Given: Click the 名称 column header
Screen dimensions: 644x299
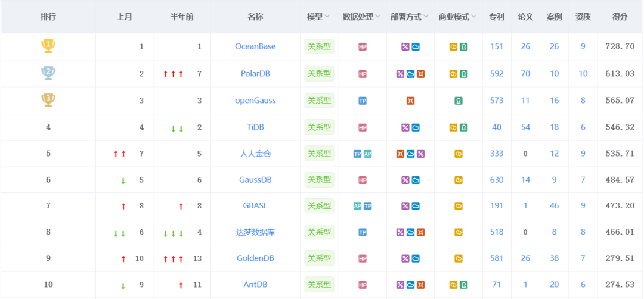Looking at the screenshot, I should pos(255,17).
